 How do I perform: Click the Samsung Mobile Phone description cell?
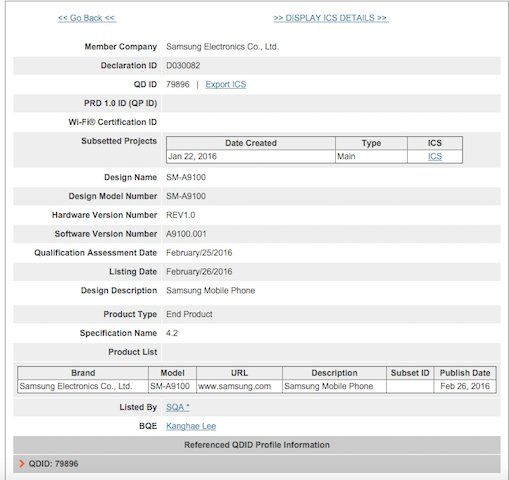pos(334,386)
